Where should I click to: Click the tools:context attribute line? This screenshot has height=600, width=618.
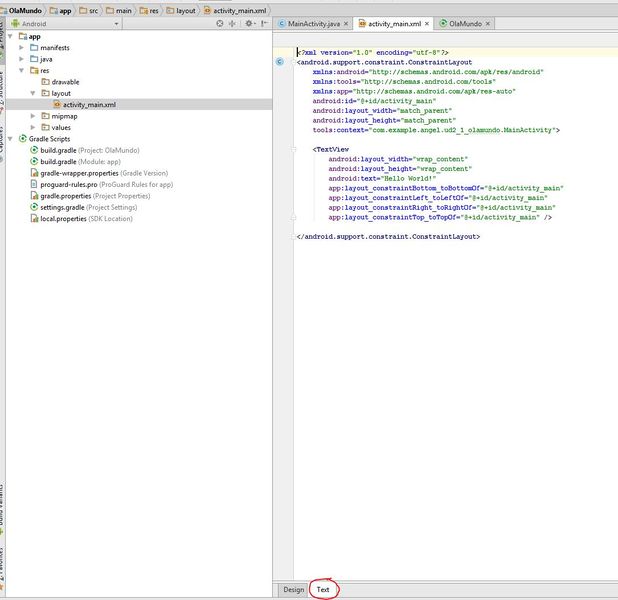(x=436, y=130)
